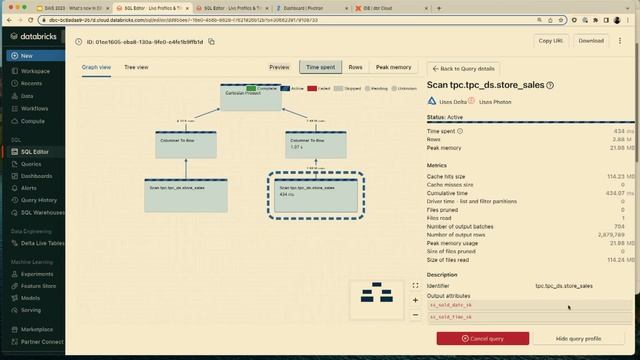This screenshot has height=360, width=640.
Task: Select the Preview option
Action: tap(279, 67)
